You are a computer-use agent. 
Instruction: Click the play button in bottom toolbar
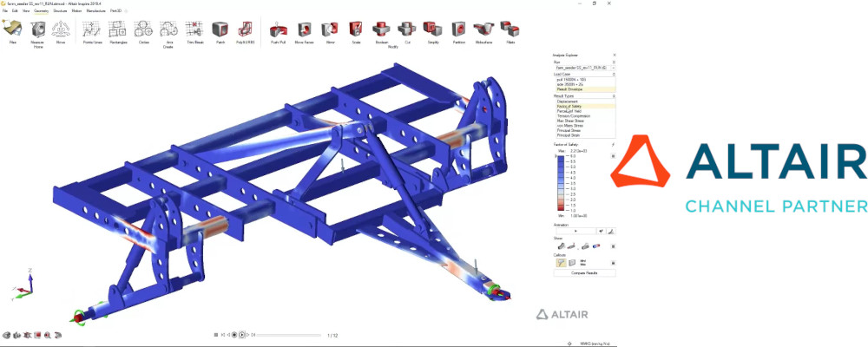242,335
